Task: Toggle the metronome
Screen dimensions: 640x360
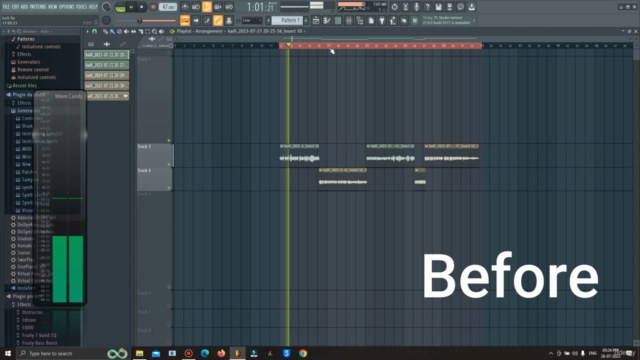Action: tap(185, 7)
